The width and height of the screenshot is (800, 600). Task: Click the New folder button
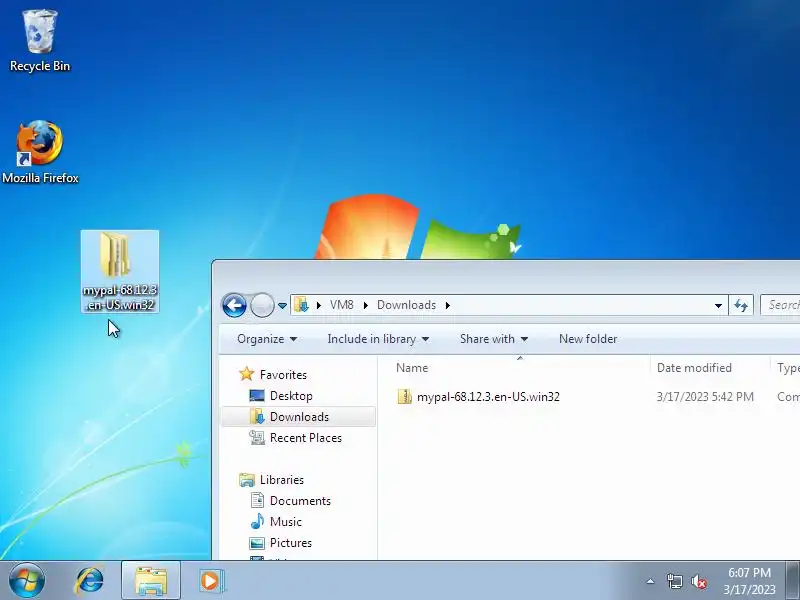(x=588, y=339)
